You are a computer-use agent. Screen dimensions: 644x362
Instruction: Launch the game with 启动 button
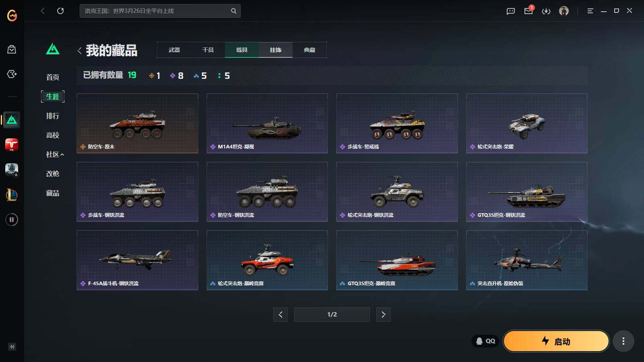click(x=556, y=341)
